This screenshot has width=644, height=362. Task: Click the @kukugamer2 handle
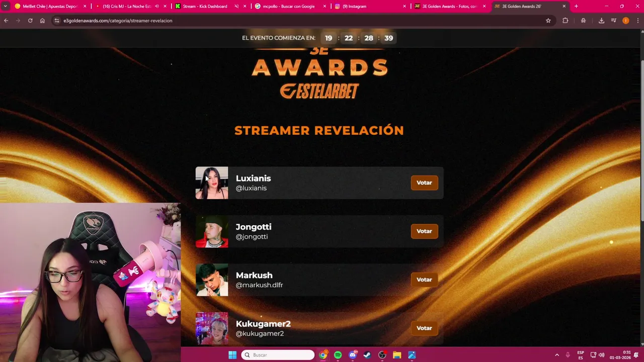click(260, 333)
